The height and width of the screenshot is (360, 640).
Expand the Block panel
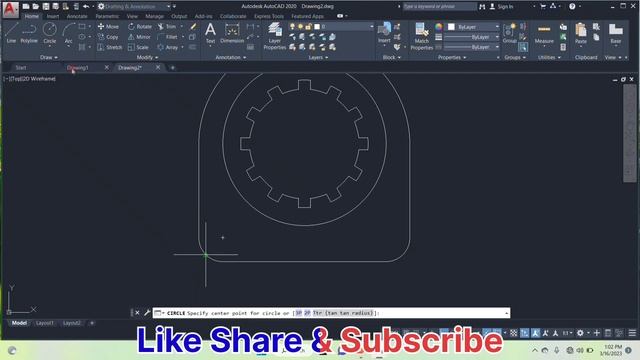click(391, 58)
